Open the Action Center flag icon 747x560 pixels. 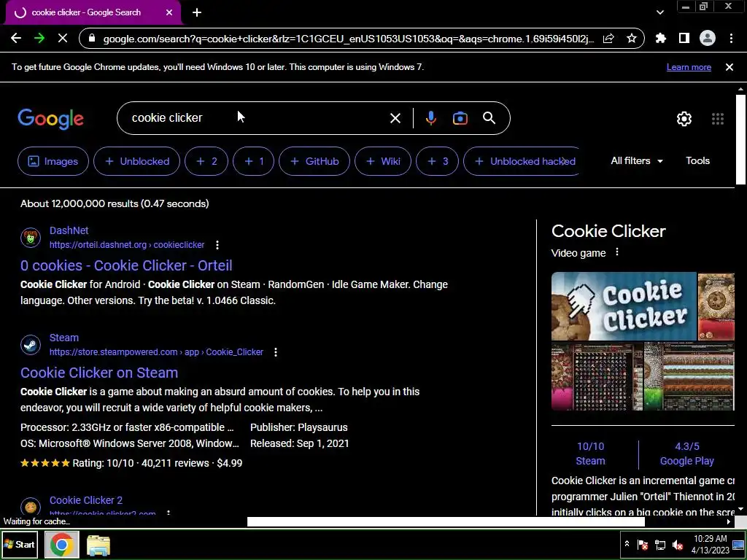point(643,545)
